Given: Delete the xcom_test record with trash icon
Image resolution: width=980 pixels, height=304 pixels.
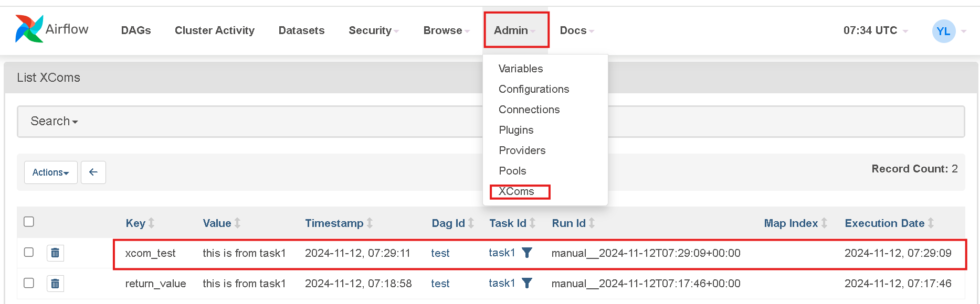Looking at the screenshot, I should (x=55, y=253).
